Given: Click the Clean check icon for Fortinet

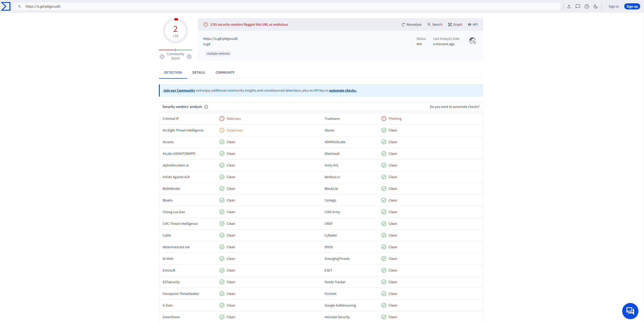Looking at the screenshot, I should tap(384, 294).
